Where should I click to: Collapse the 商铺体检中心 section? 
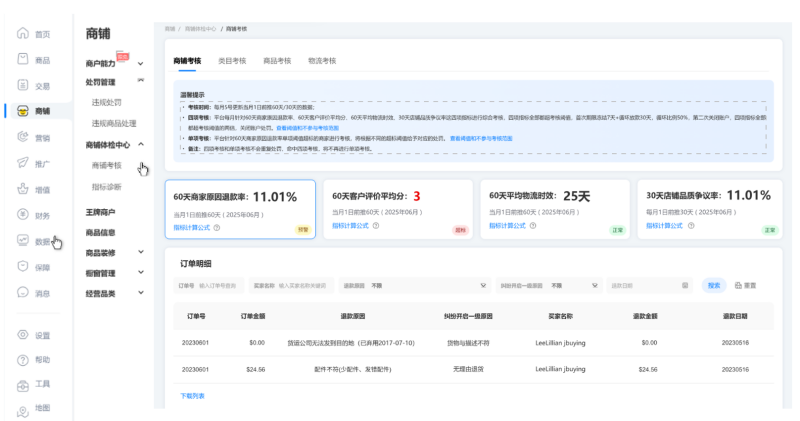pos(140,145)
